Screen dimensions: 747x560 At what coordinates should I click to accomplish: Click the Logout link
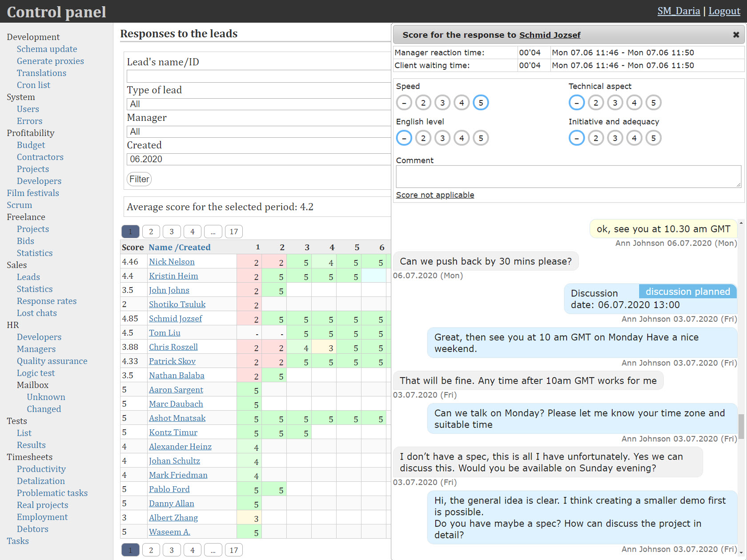pyautogui.click(x=724, y=11)
